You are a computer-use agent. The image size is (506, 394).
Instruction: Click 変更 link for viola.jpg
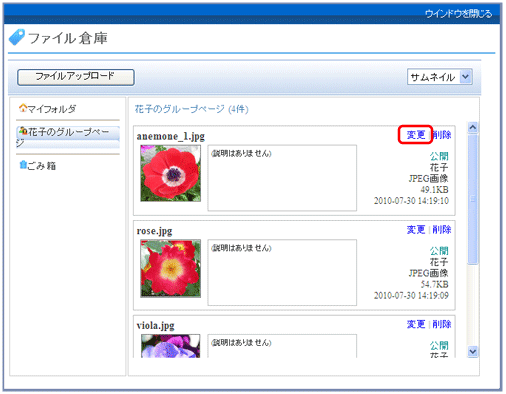click(416, 324)
